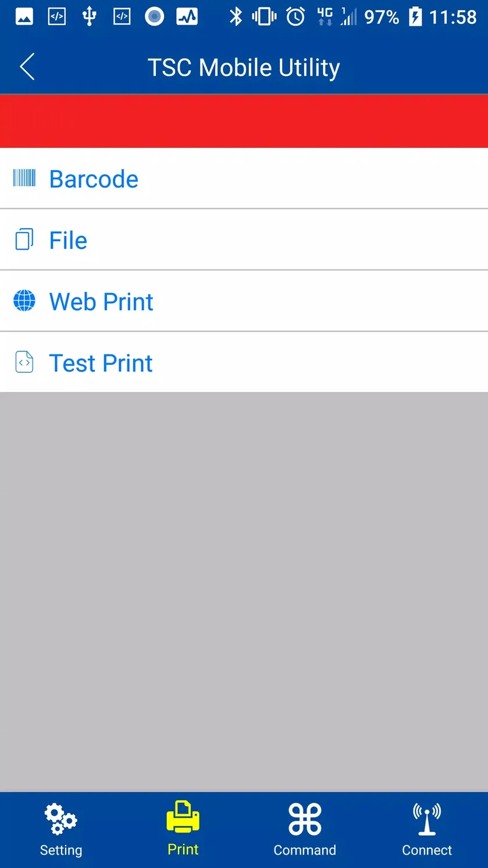The width and height of the screenshot is (488, 868).
Task: Switch to the Command tab label
Action: [305, 851]
